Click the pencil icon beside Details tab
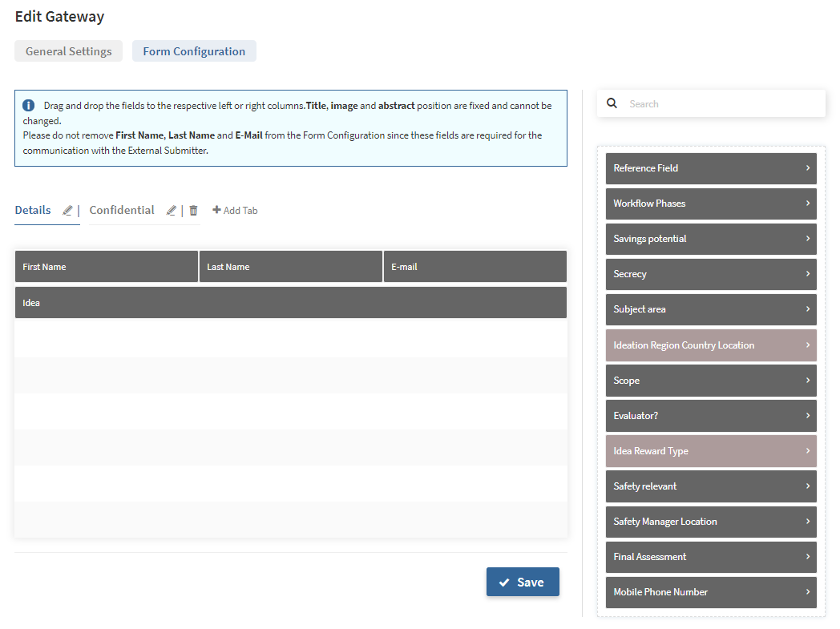The width and height of the screenshot is (840, 629). tap(67, 211)
